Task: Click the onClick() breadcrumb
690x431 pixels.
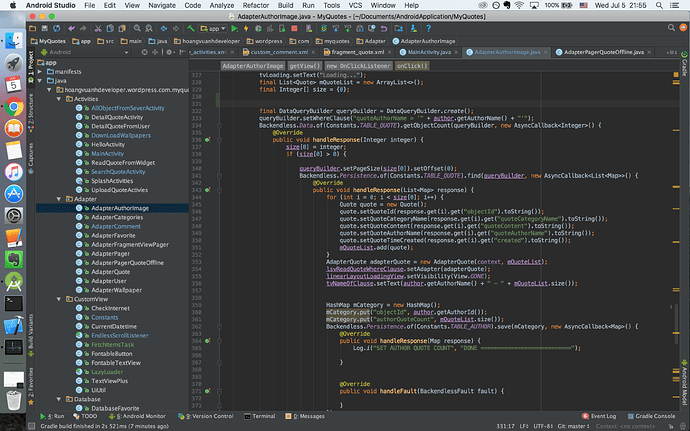Action: tap(412, 66)
